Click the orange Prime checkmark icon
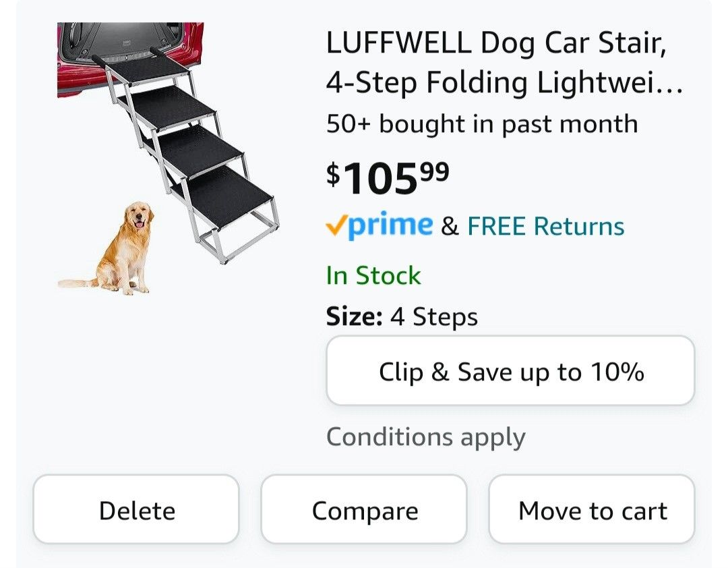Image resolution: width=728 pixels, height=568 pixels. 336,227
